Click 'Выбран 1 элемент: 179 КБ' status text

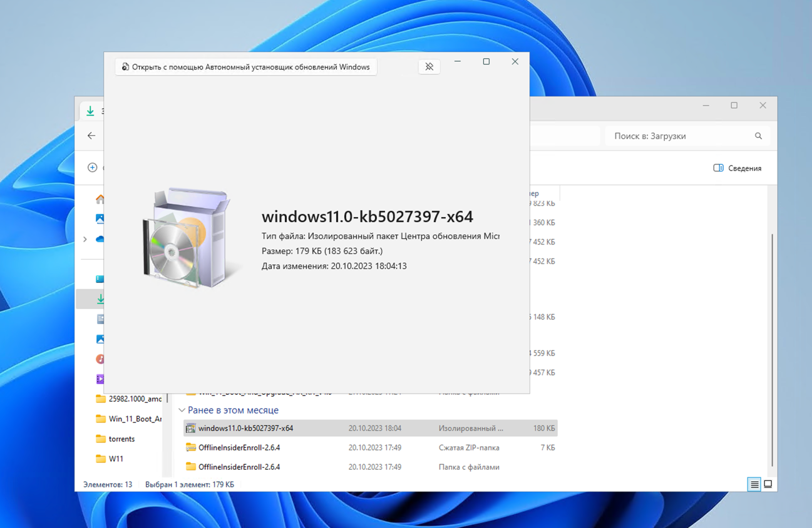(190, 484)
